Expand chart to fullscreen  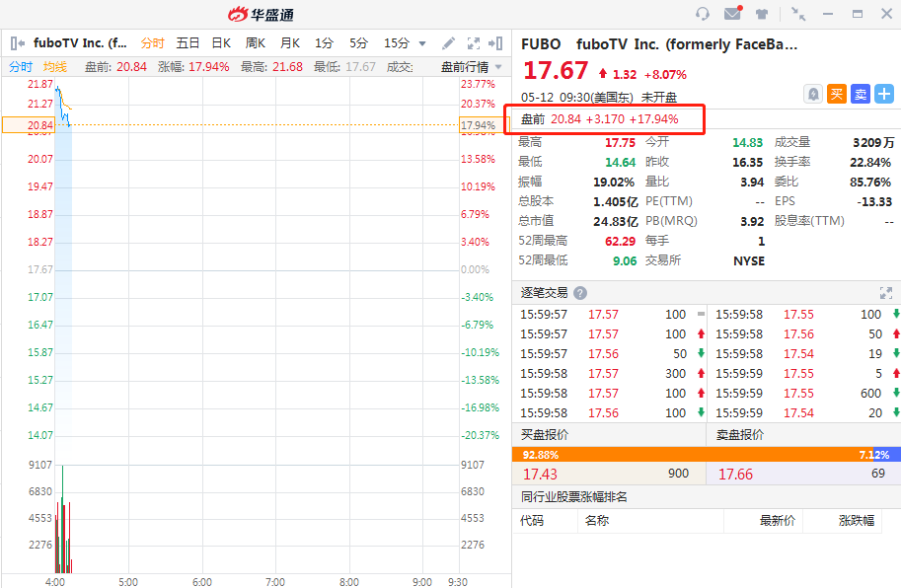(474, 43)
